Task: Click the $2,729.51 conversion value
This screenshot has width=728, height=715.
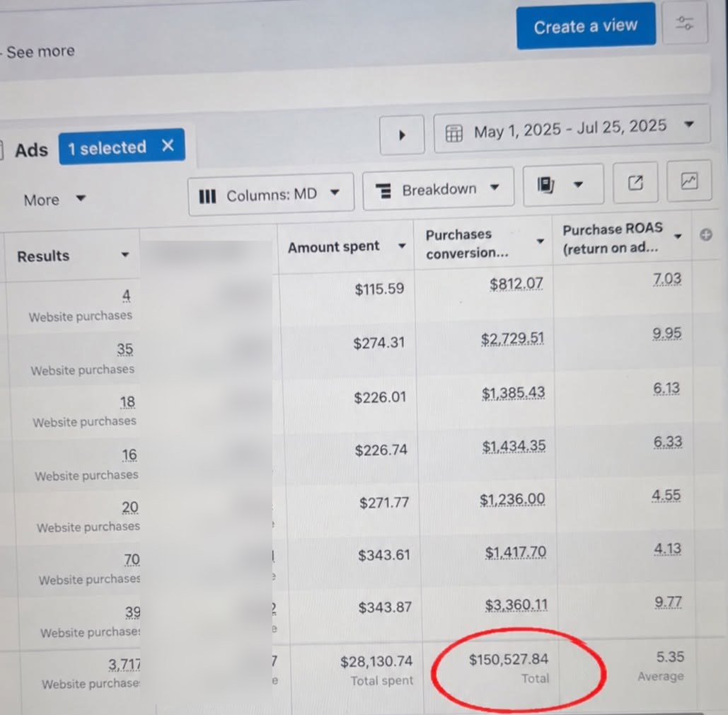Action: coord(512,338)
